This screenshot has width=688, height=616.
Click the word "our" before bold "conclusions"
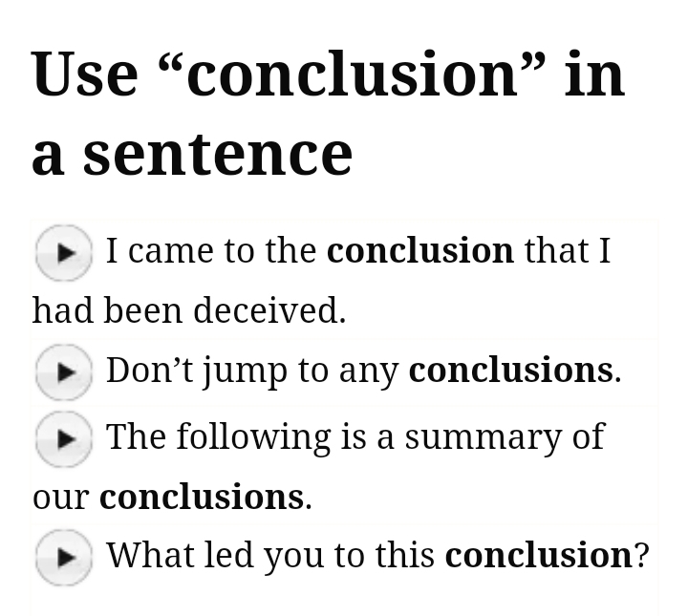[x=60, y=498]
